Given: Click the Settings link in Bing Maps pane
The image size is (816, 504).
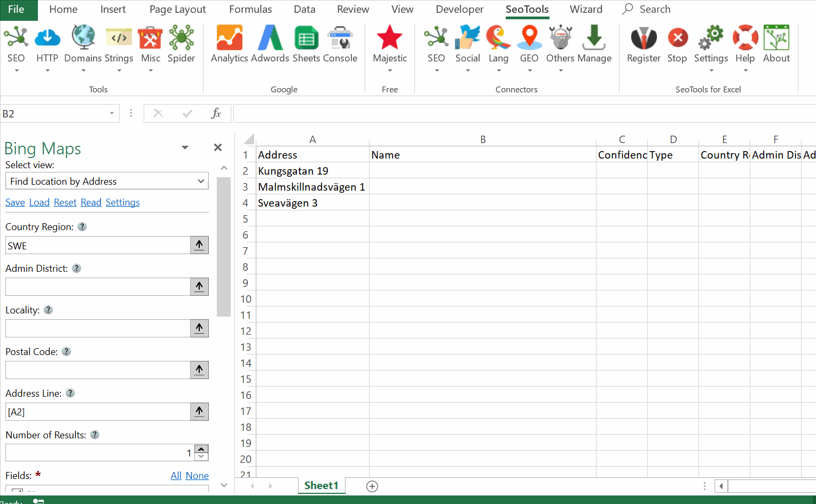Looking at the screenshot, I should [x=123, y=202].
